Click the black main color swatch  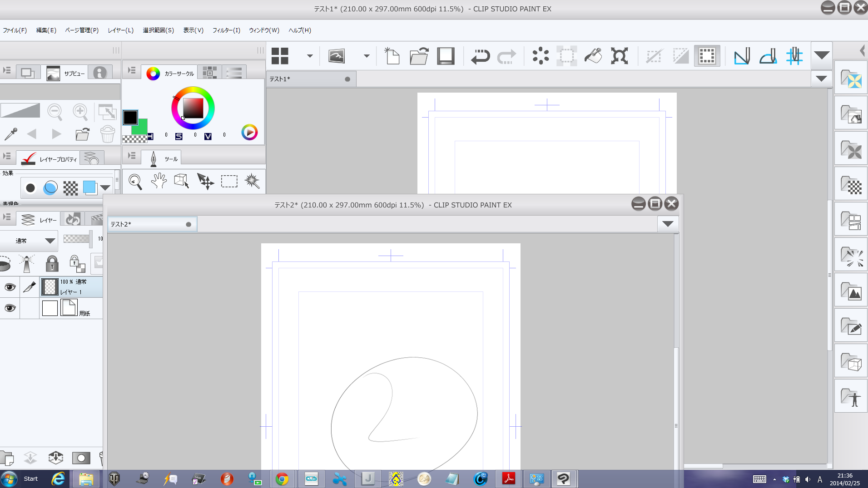pyautogui.click(x=130, y=118)
